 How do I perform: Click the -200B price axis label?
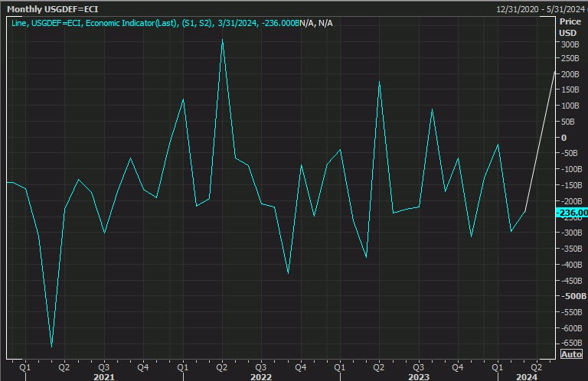coord(570,201)
